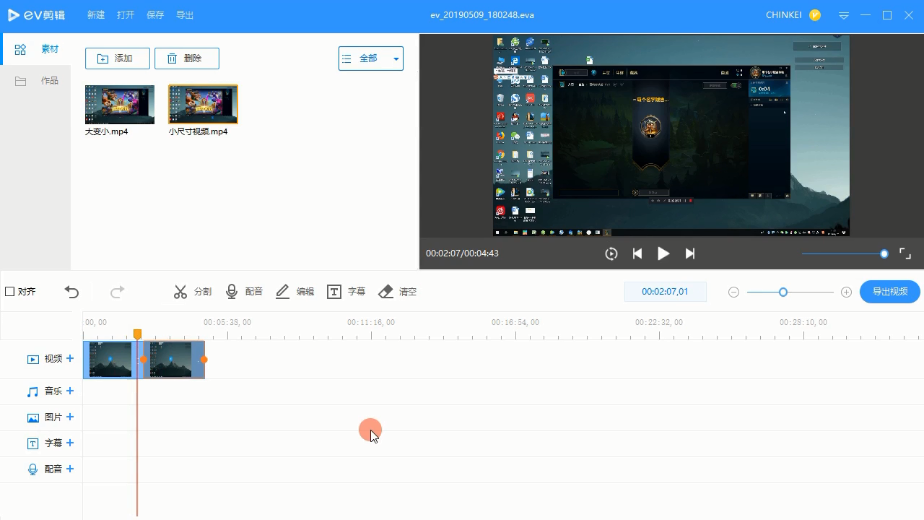This screenshot has height=520, width=924.
Task: Click the loop playback icon
Action: point(611,254)
